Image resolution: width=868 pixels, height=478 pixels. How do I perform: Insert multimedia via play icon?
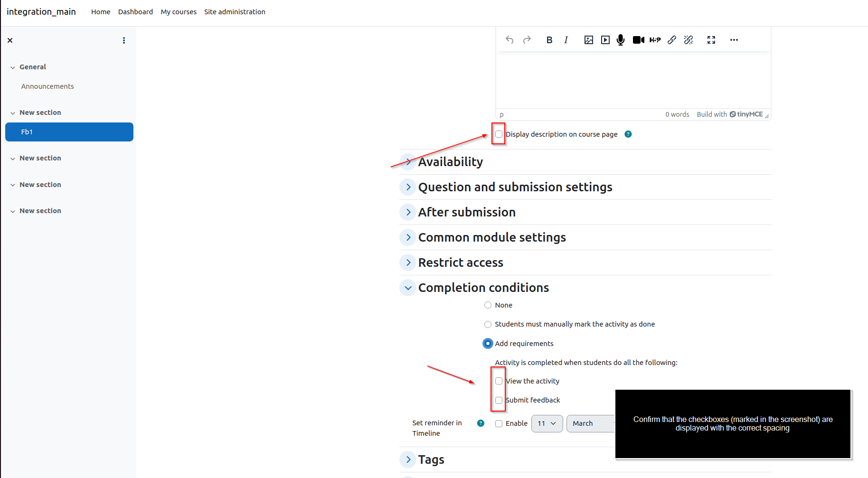click(605, 40)
